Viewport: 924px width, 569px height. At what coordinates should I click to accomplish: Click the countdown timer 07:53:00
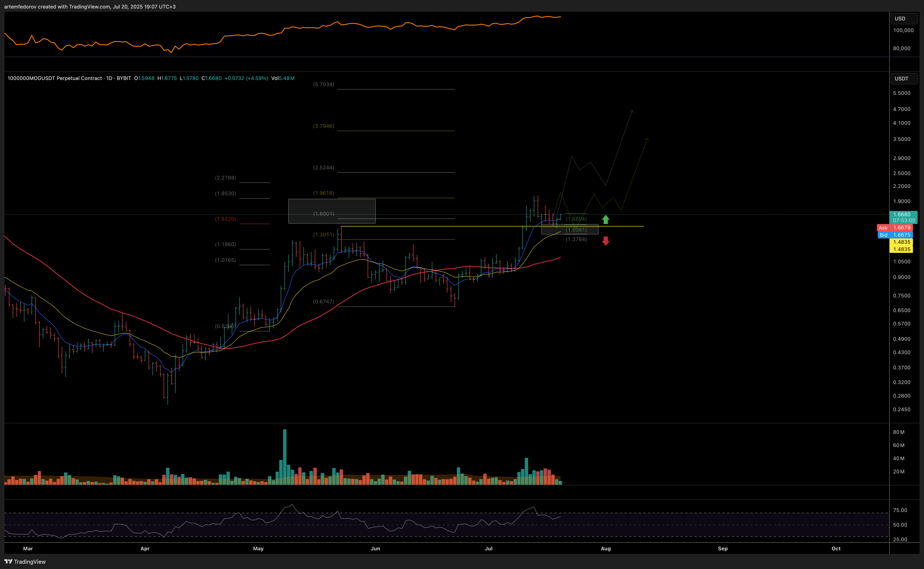pyautogui.click(x=904, y=220)
